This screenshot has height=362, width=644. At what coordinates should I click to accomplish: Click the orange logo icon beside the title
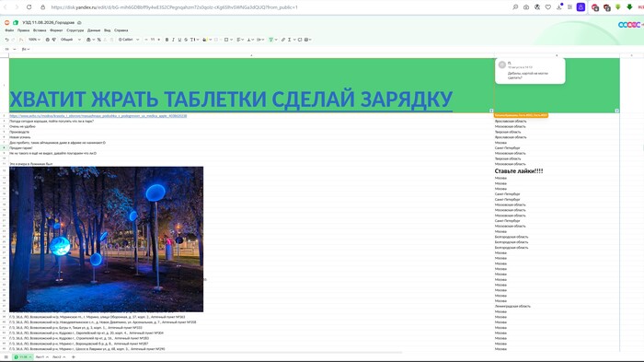7,23
